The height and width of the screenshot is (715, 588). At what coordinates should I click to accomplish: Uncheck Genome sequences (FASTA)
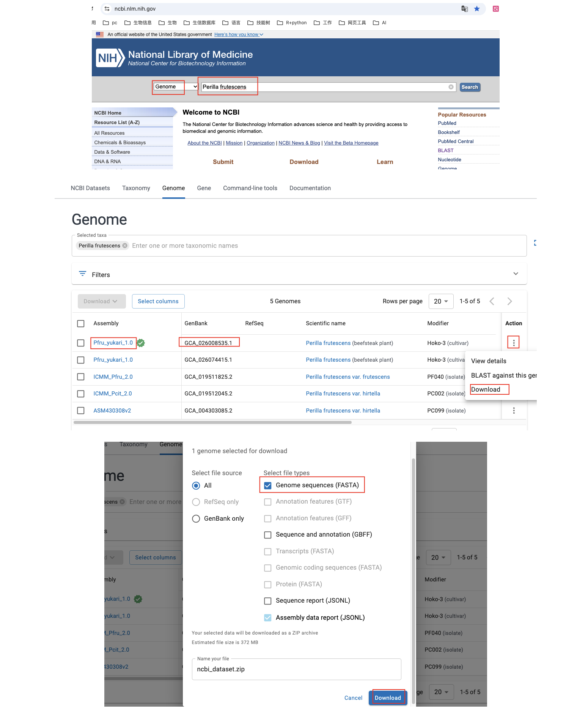click(268, 485)
